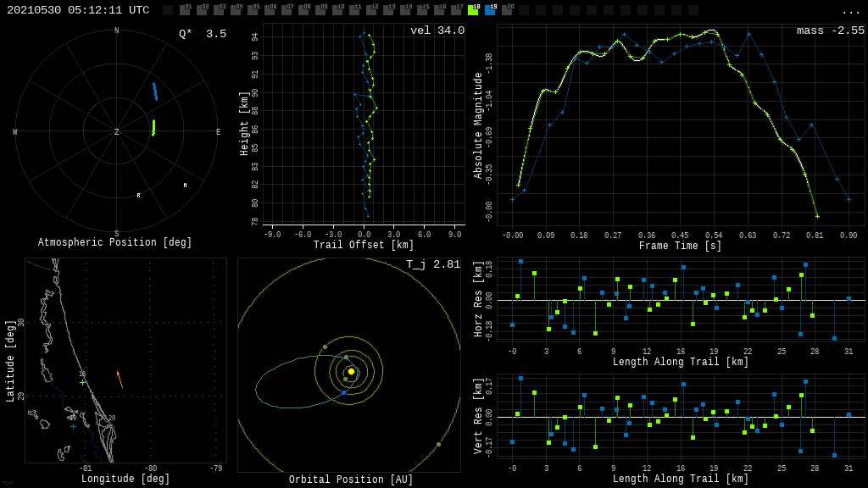
Task: Toggle the green station 18 square
Action: tap(473, 10)
